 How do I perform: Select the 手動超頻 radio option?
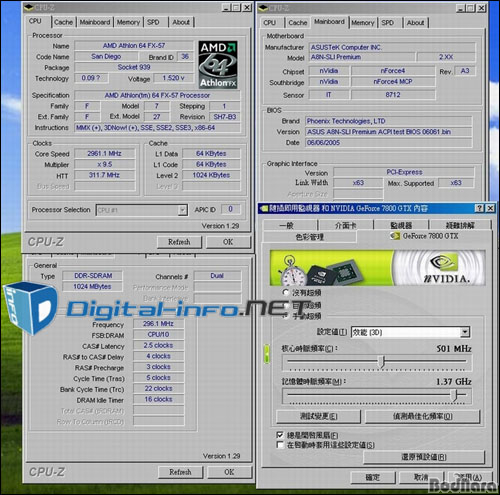[x=286, y=316]
